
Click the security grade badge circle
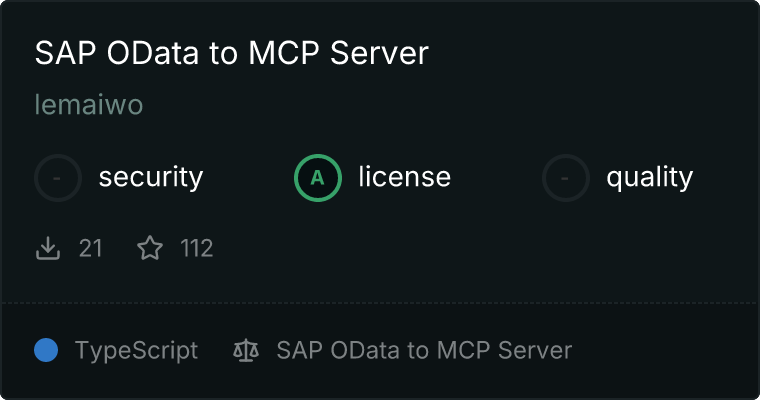coord(58,178)
